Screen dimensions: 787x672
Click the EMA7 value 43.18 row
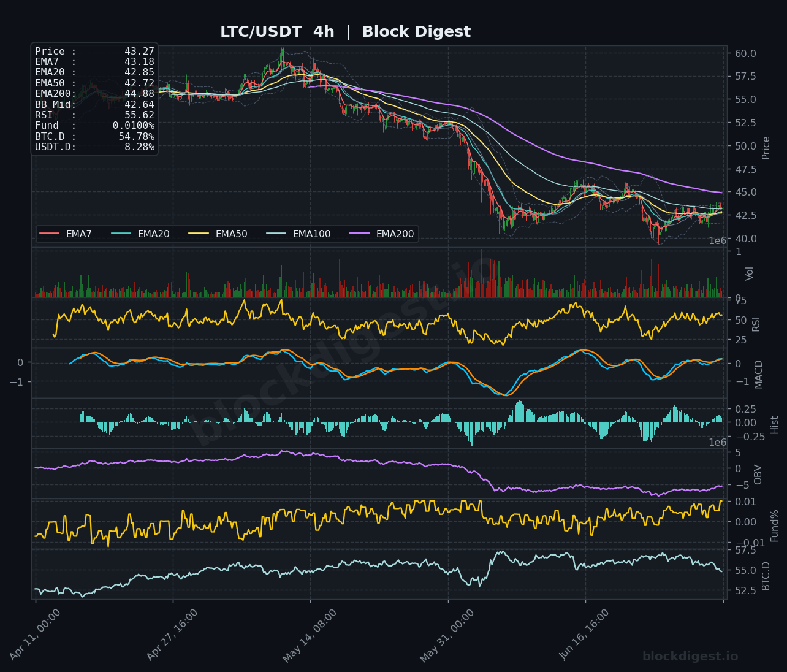94,62
